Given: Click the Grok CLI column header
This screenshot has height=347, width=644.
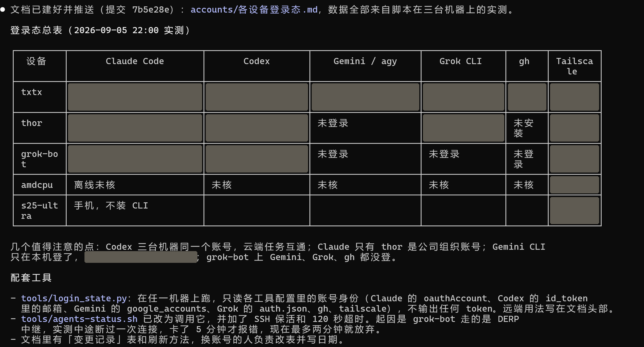Looking at the screenshot, I should [x=461, y=61].
